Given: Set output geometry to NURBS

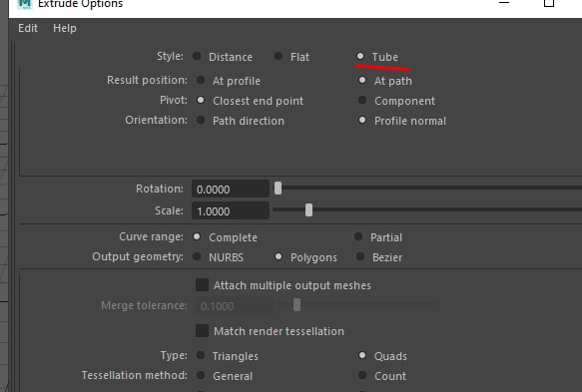Looking at the screenshot, I should tap(197, 256).
